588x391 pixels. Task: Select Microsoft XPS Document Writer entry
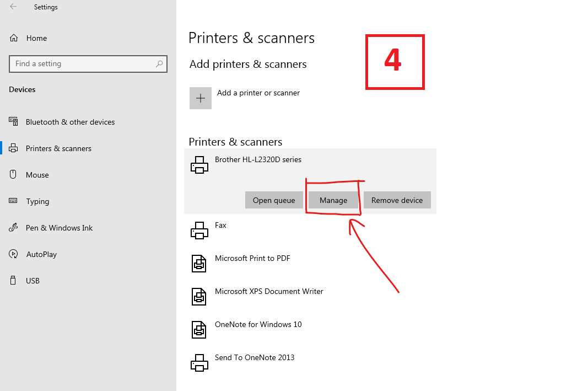[x=269, y=291]
